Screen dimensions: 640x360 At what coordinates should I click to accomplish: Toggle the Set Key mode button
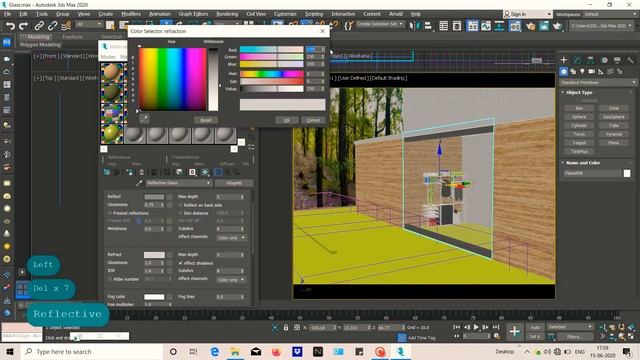535,337
